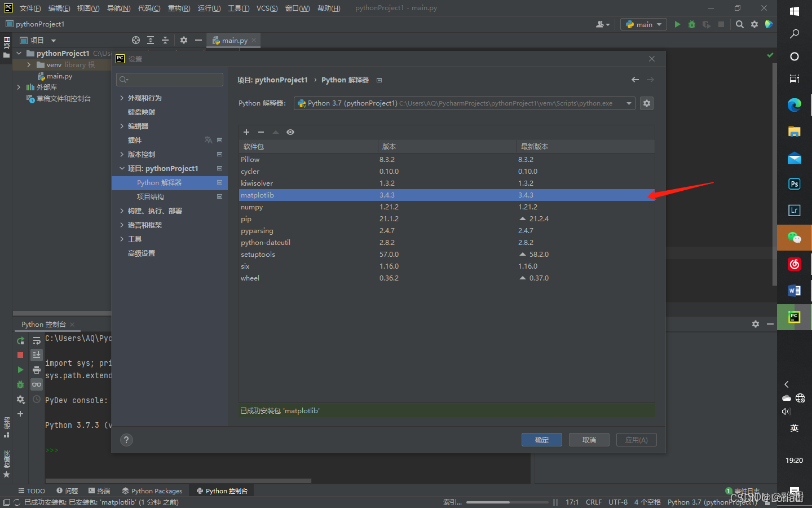Select Python 解释器 settings item

pos(170,182)
